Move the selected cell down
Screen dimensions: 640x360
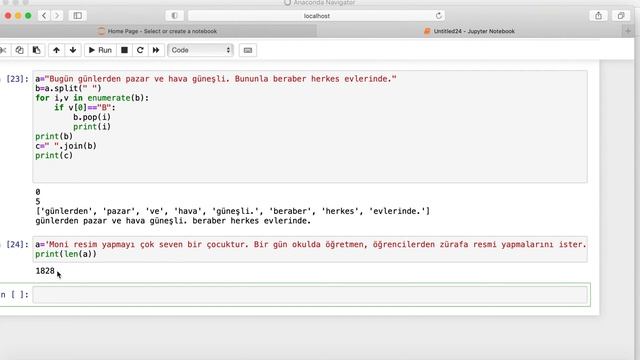[73, 50]
